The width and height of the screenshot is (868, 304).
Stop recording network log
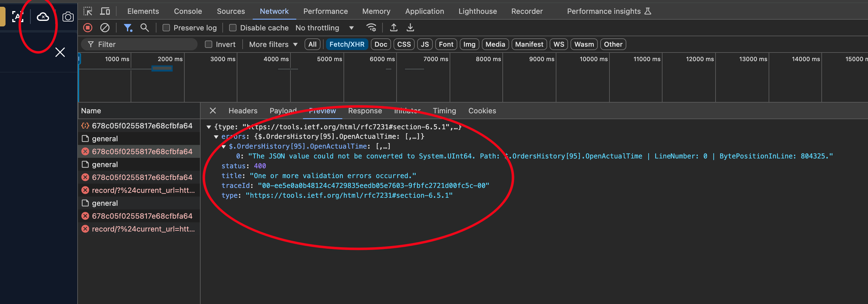88,28
